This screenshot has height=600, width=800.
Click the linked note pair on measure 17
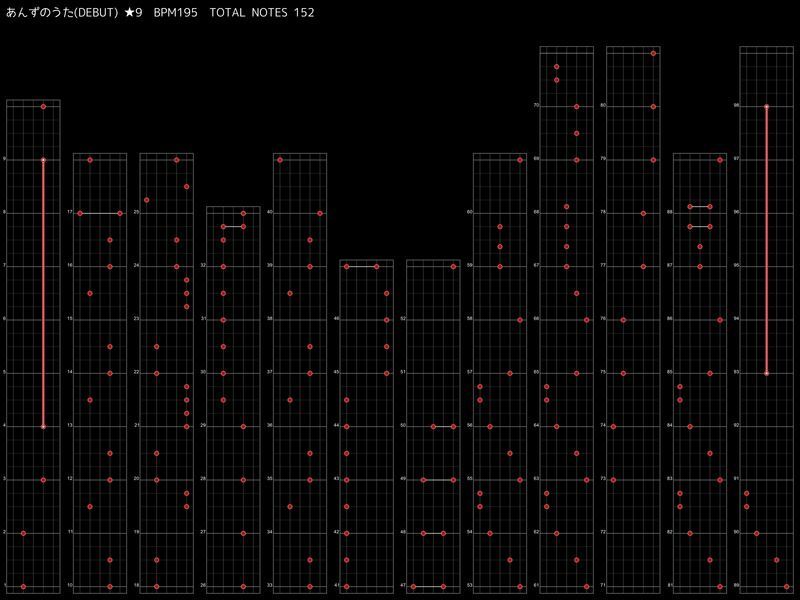[100, 213]
